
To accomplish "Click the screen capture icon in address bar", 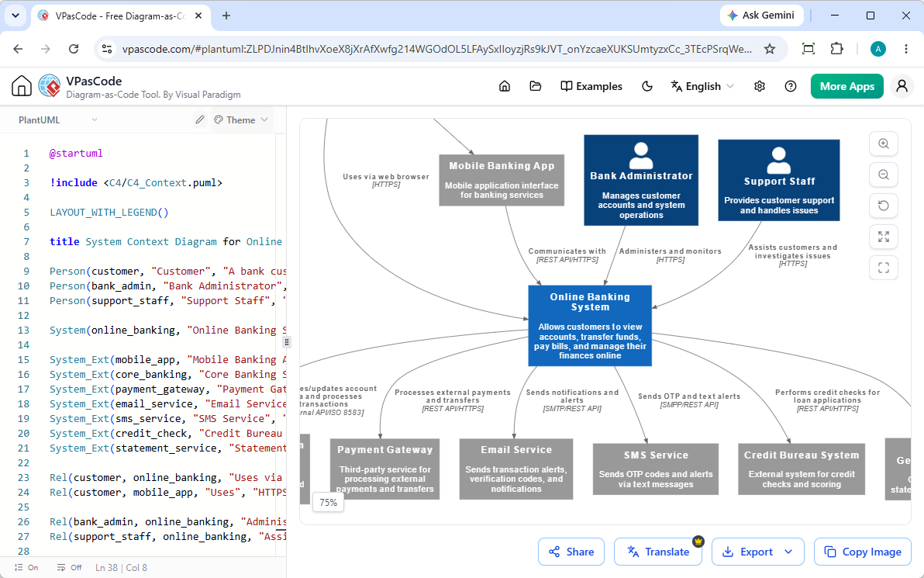I will coord(808,49).
